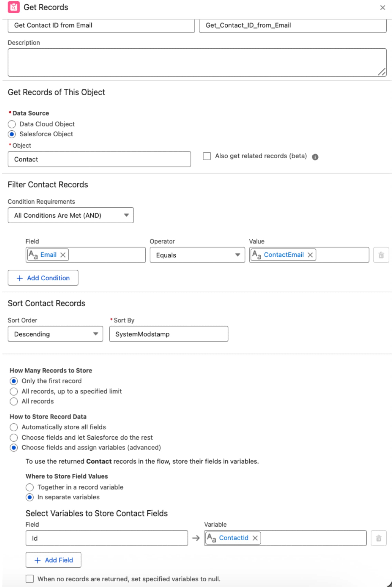Delete the Email filter condition row
The width and height of the screenshot is (392, 587).
381,255
